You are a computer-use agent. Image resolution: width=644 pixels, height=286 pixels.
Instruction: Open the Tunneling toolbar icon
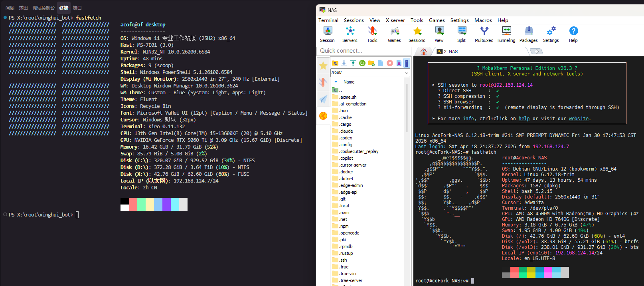[x=506, y=34]
